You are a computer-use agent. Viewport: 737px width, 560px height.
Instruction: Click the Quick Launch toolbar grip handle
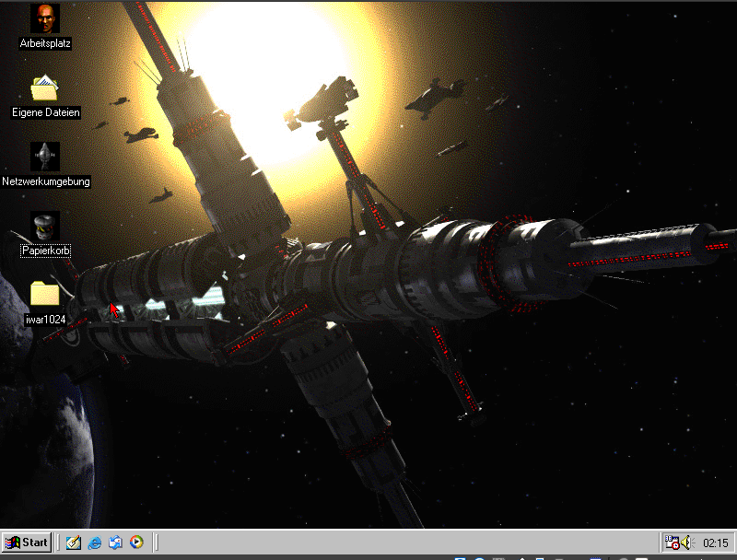pos(58,542)
